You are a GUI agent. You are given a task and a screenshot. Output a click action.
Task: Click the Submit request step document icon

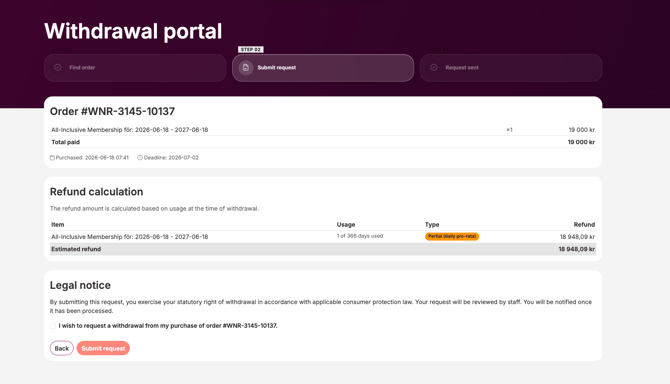pos(246,67)
